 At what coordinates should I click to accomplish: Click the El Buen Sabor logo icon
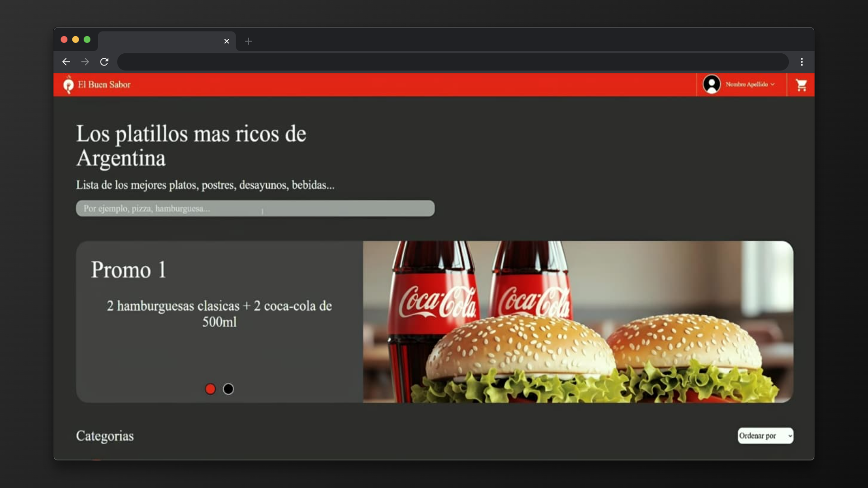(68, 84)
